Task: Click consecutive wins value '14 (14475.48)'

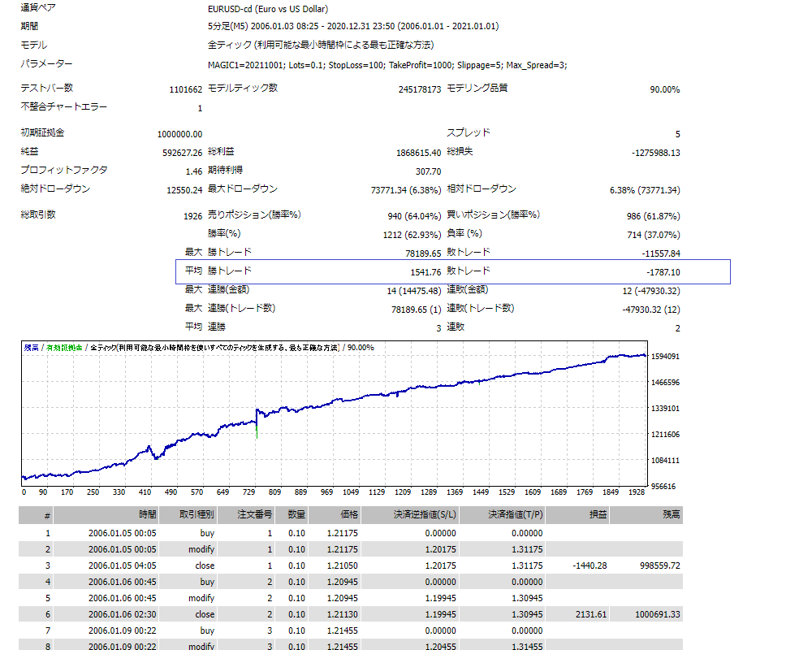Action: pos(414,290)
